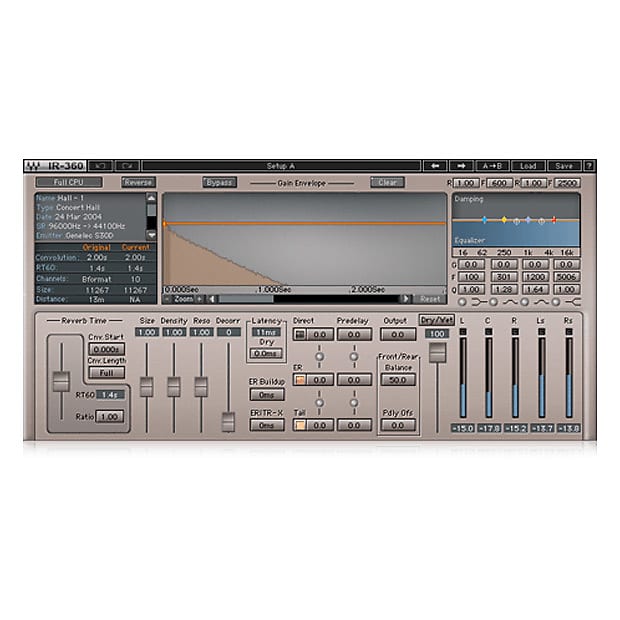Select the bell filter shape icon for band 2
Image resolution: width=620 pixels, height=620 pixels.
(x=510, y=302)
